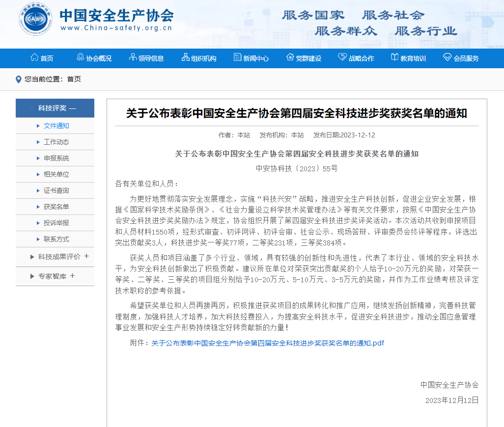Screen dimensions: 504x427
Task: Select 获奖名单 in the sidebar
Action: 56,207
